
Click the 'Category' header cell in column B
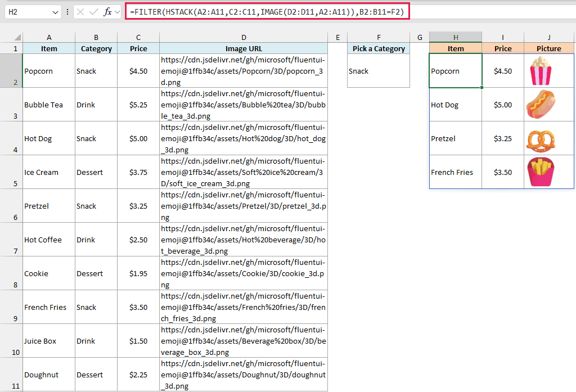tap(96, 48)
